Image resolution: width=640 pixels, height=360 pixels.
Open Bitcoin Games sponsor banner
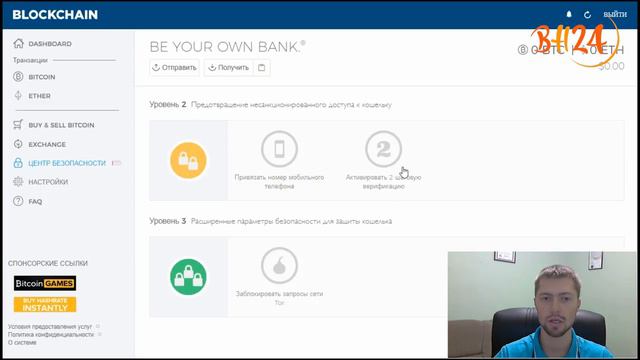tap(45, 283)
